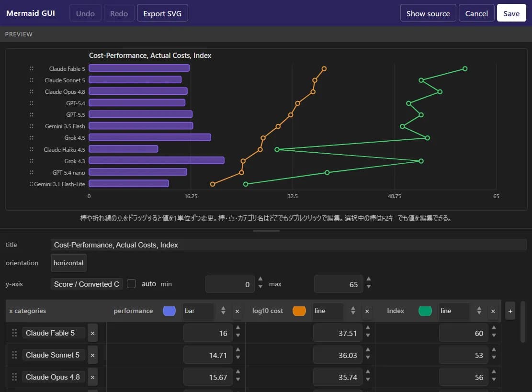
Task: Edit the chart title field
Action: coord(288,245)
